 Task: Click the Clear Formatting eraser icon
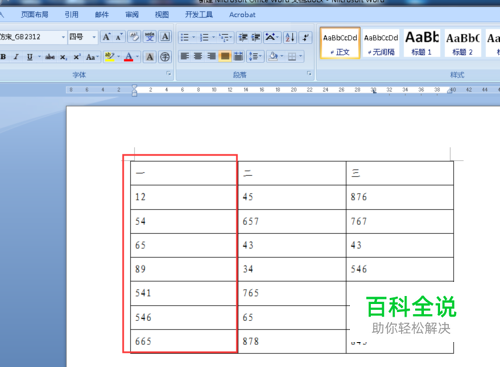tap(134, 37)
